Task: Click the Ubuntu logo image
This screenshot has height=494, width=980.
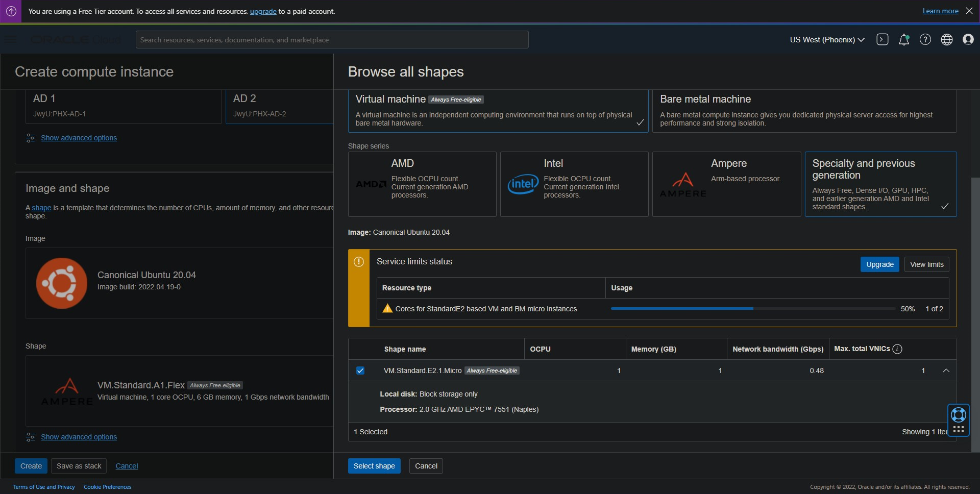Action: tap(62, 283)
